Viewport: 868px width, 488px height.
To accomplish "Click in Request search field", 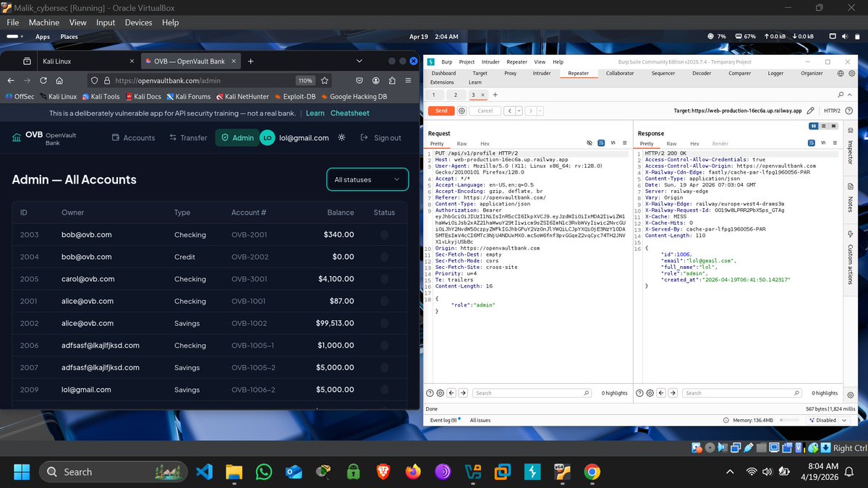I will pos(532,393).
